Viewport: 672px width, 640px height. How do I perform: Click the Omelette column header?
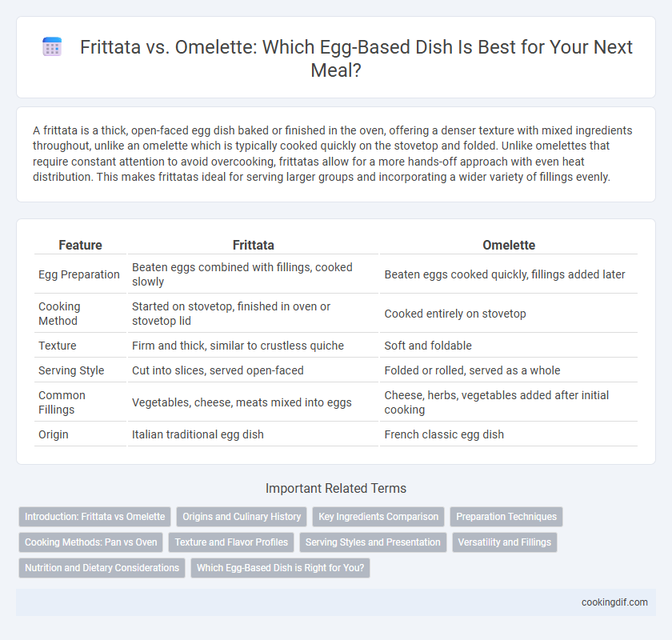[509, 245]
